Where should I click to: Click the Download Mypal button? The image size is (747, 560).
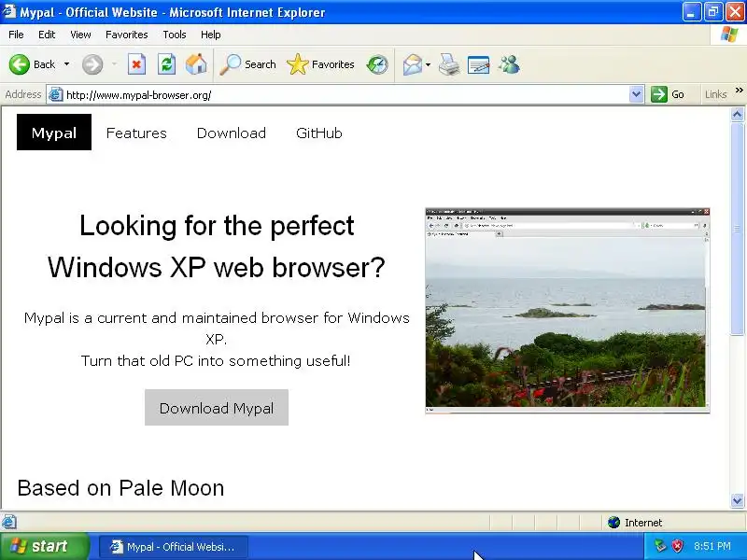[217, 408]
